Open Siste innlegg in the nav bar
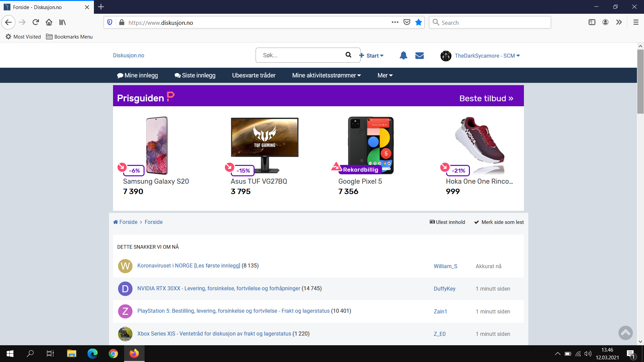 click(195, 75)
